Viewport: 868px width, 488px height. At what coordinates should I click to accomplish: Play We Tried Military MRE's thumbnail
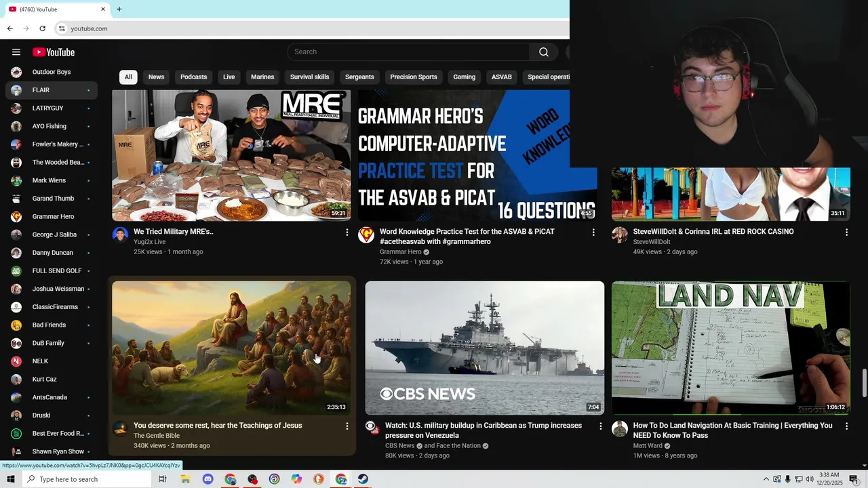tap(231, 155)
